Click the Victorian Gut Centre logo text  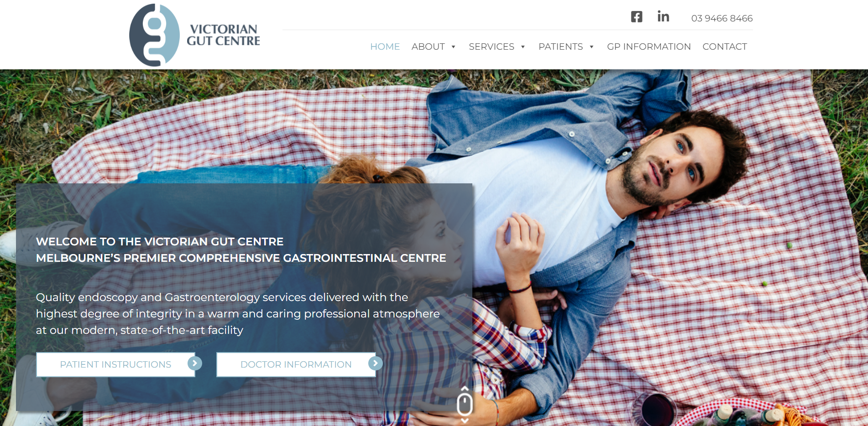[x=223, y=35]
